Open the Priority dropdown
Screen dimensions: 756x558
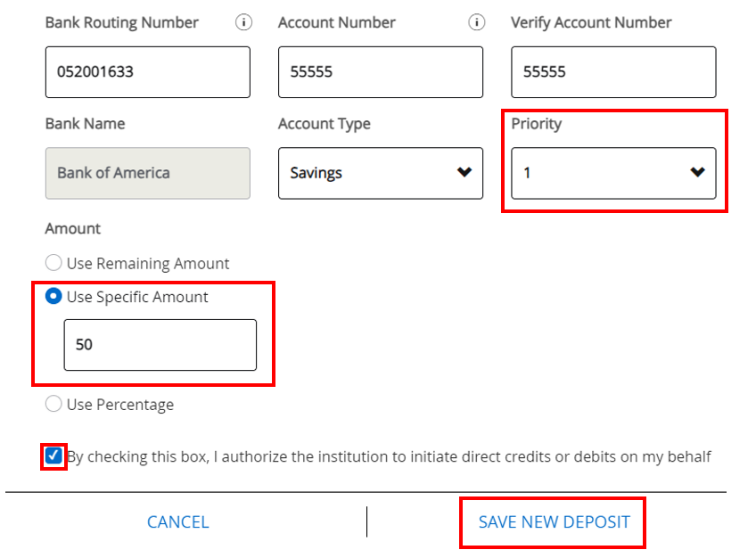click(613, 174)
